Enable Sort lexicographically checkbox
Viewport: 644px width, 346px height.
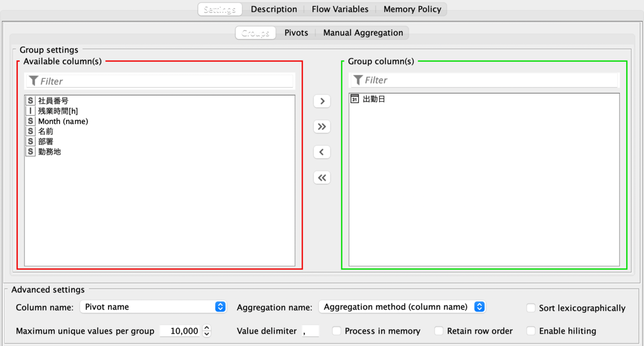(x=531, y=308)
